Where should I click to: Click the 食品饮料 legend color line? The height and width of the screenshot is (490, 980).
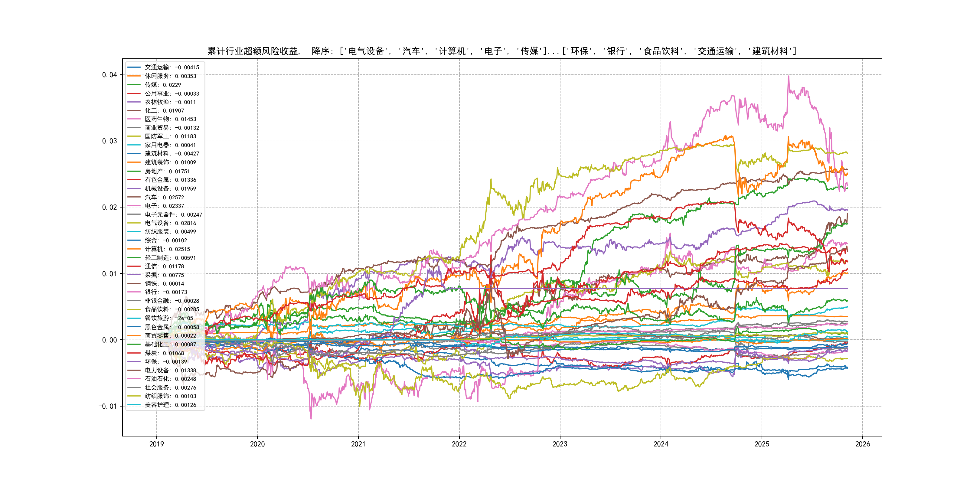coord(134,309)
